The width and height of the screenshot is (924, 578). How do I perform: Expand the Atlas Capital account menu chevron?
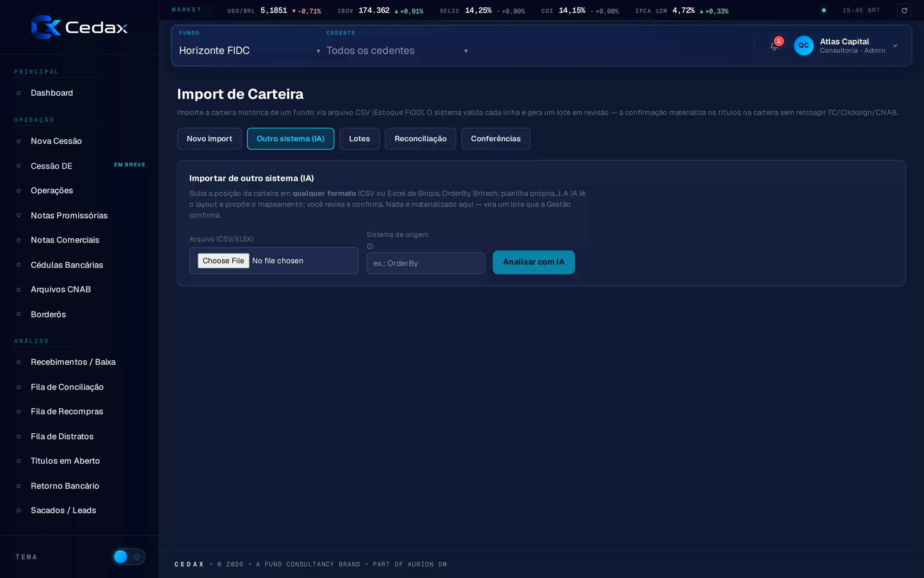point(895,46)
